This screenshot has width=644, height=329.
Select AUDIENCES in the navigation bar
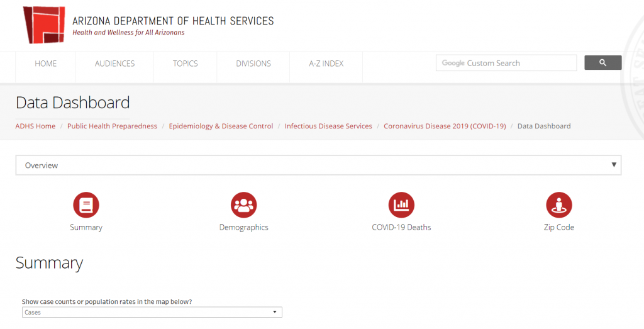pos(114,64)
